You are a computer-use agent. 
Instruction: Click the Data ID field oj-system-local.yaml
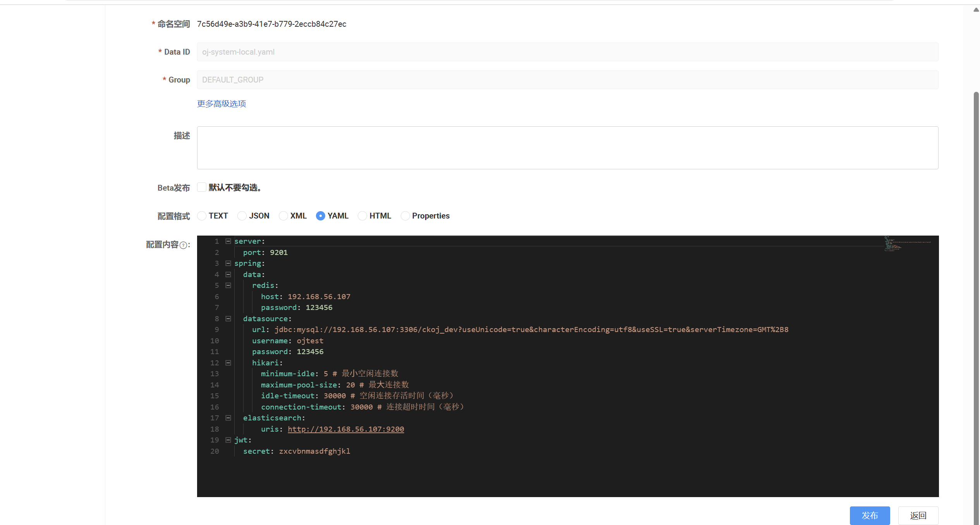568,52
